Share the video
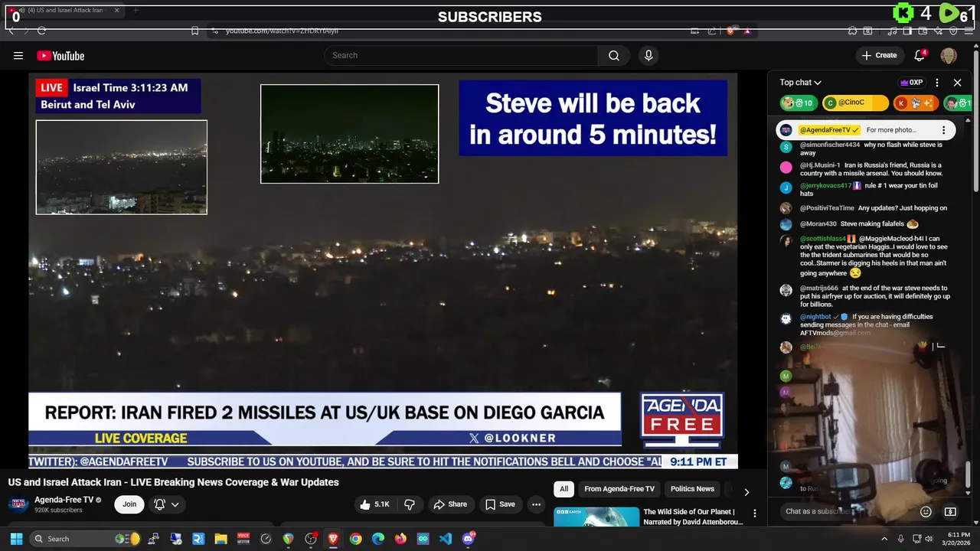Viewport: 980px width, 551px height. click(449, 504)
